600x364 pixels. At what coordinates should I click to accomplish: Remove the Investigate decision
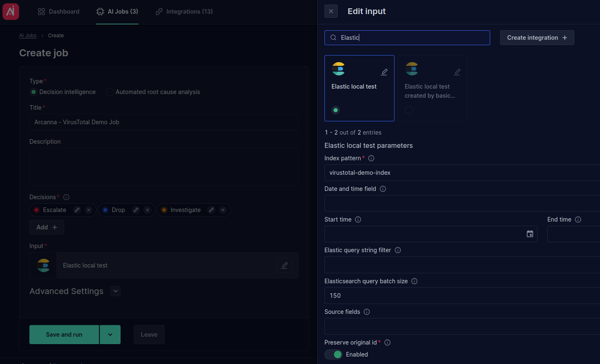tap(223, 210)
